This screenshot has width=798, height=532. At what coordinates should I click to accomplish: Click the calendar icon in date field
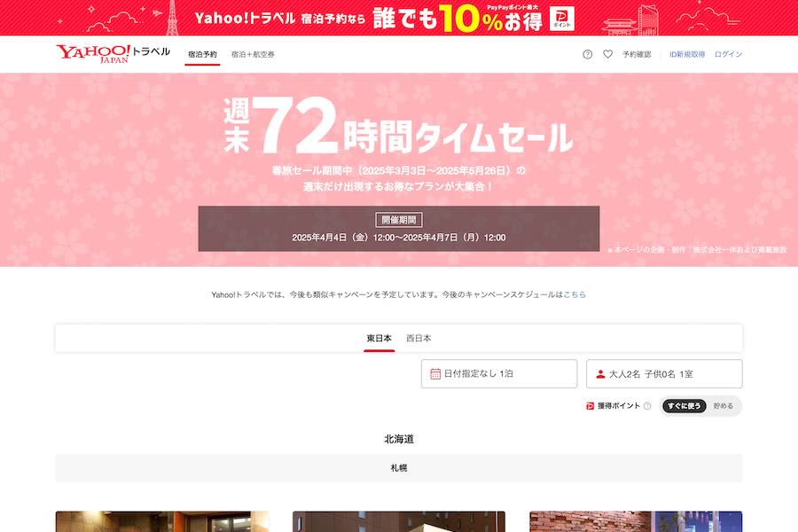[435, 373]
